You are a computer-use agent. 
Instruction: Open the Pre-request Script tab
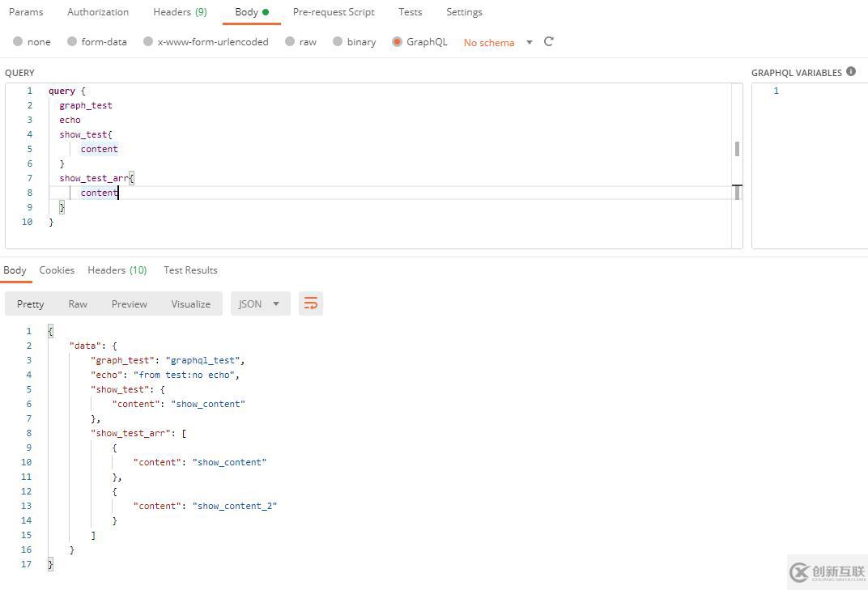(x=334, y=11)
